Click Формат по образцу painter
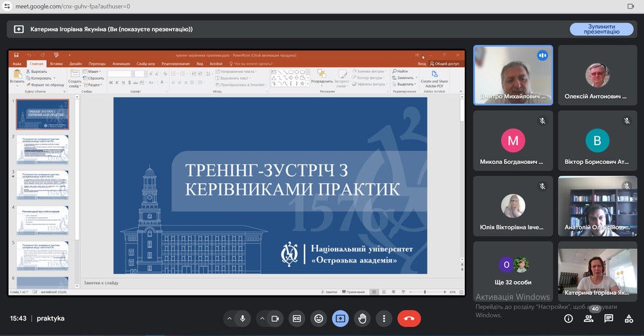 pos(45,84)
